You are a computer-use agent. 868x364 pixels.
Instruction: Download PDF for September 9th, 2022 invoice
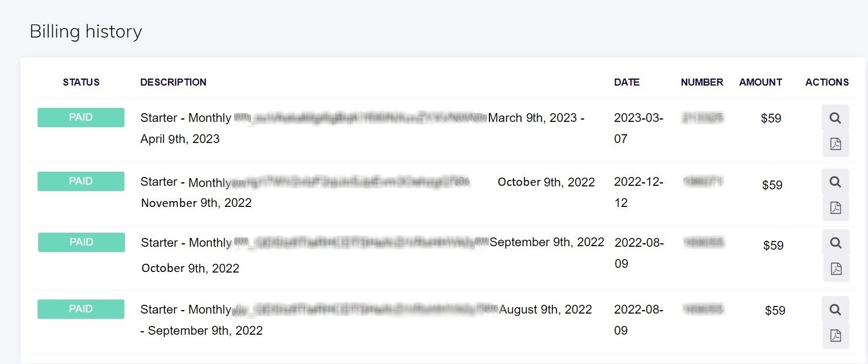click(x=836, y=269)
